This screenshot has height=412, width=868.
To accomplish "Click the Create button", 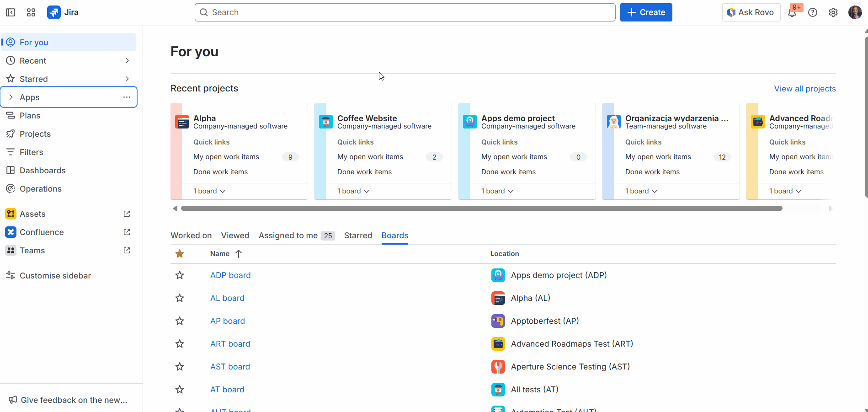I will click(x=646, y=12).
